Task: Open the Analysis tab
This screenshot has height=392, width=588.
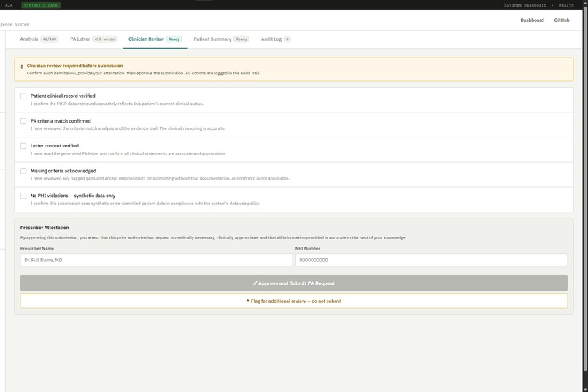Action: pyautogui.click(x=39, y=39)
